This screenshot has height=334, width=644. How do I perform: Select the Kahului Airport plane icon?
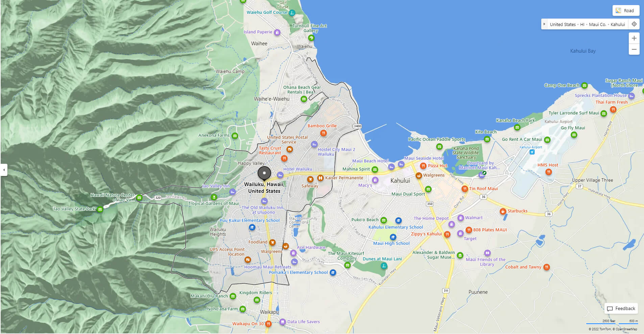pyautogui.click(x=532, y=152)
